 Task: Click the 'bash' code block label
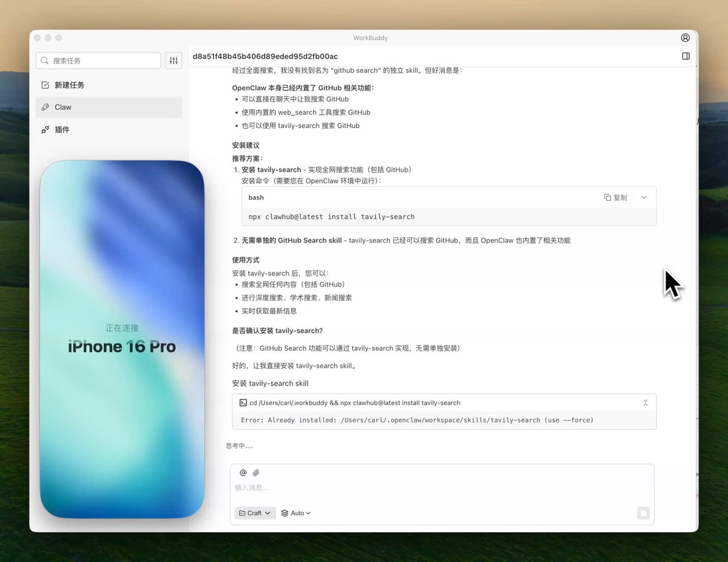point(256,197)
